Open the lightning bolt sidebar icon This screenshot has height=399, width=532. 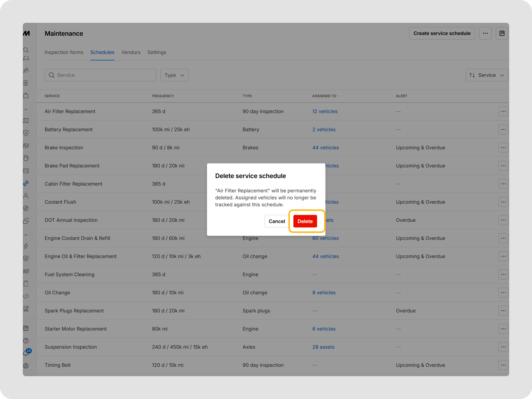26,246
